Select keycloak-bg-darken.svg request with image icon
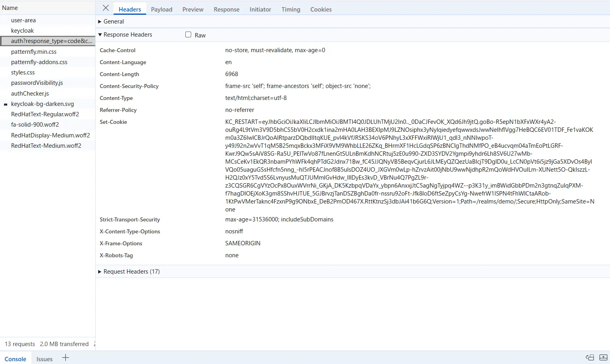 (x=42, y=104)
